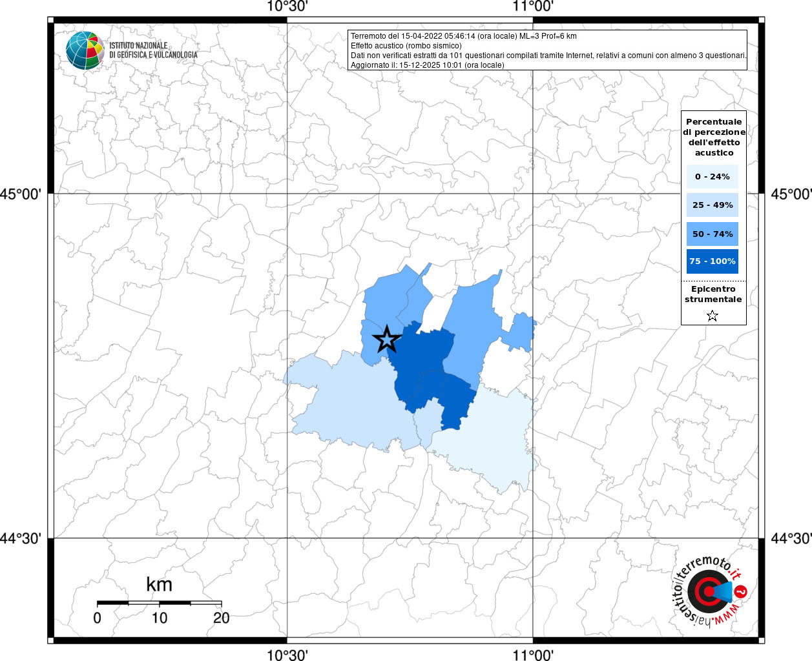Select the 0 - 24% legend swatch
This screenshot has height=661, width=812.
713,176
